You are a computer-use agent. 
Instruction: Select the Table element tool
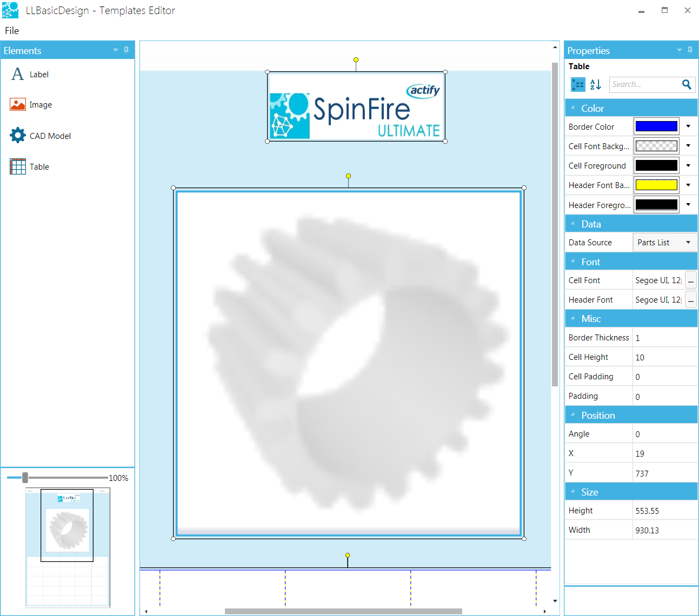click(30, 167)
